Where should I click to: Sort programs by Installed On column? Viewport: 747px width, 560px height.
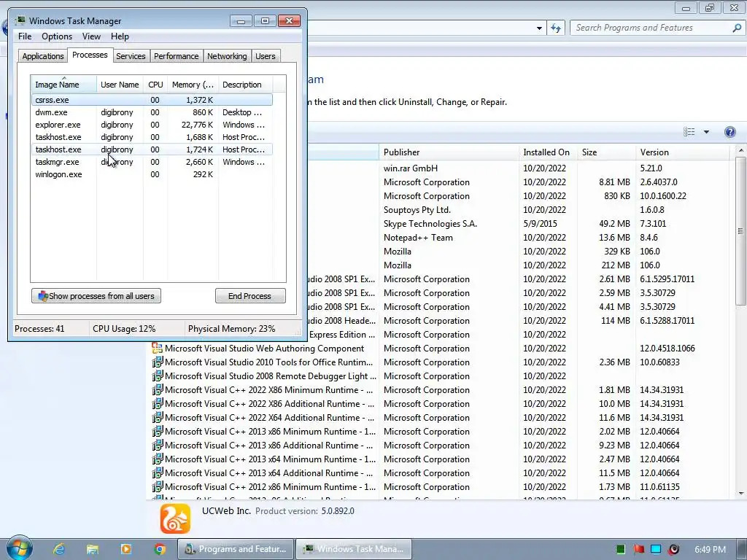point(548,152)
